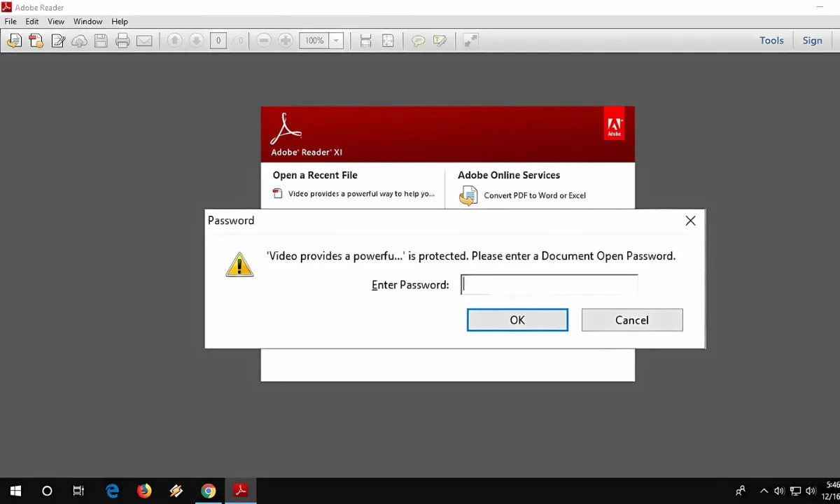Click the Windows Start button

tap(15, 491)
